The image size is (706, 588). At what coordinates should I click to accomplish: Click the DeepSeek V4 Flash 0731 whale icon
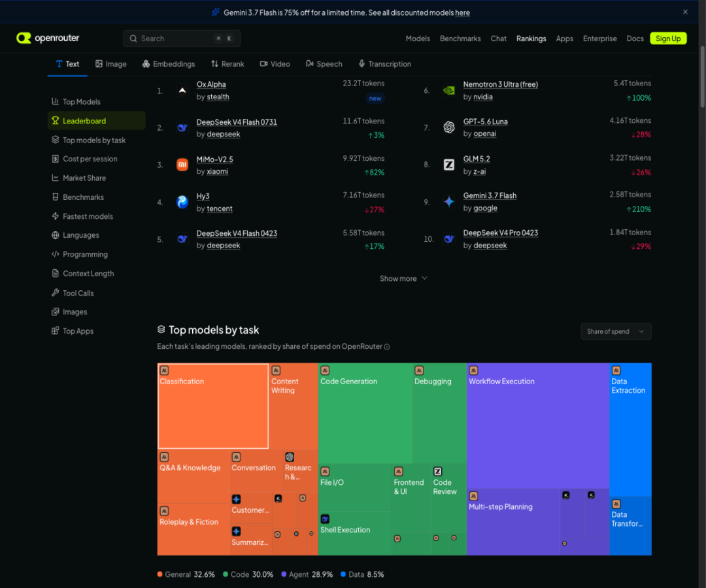(182, 128)
